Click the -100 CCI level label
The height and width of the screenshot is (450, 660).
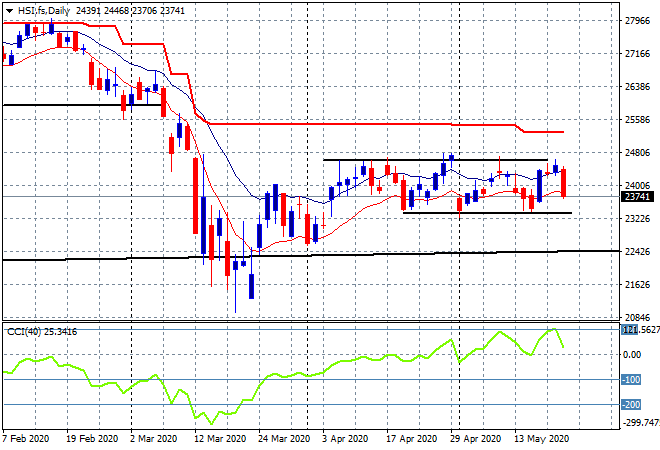tap(631, 380)
